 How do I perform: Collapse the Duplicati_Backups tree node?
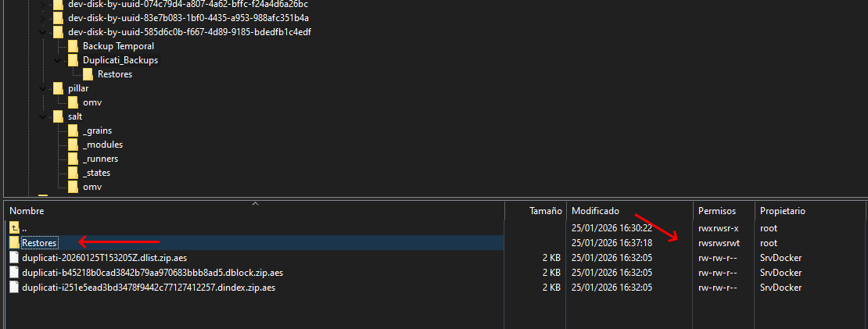[x=59, y=60]
